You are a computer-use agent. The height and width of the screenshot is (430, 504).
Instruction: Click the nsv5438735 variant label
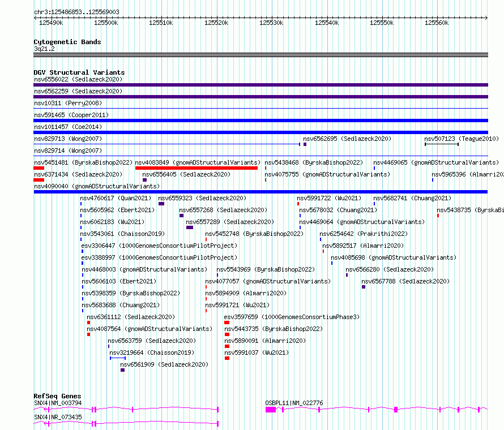click(470, 210)
